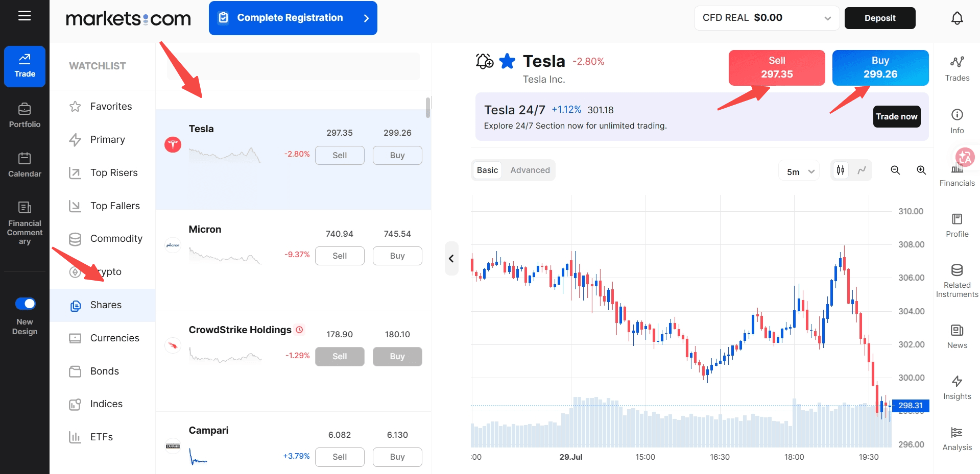Screen dimensions: 980x474
Task: Open the Calendar section
Action: 25,165
